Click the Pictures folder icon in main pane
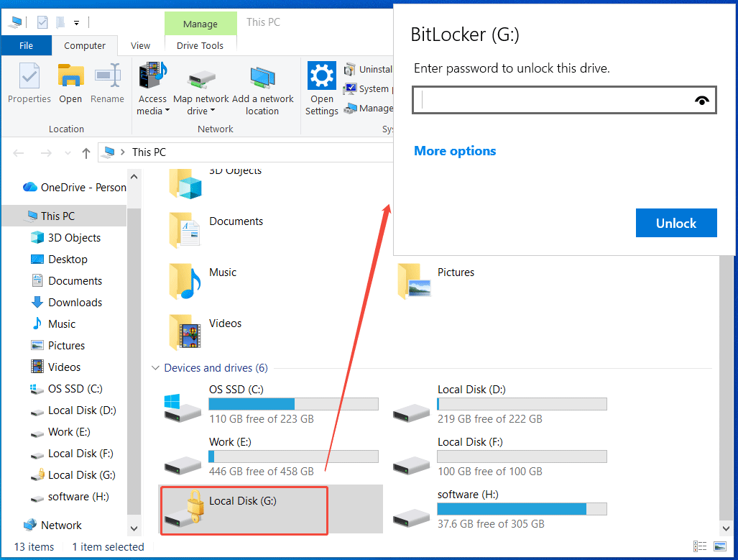The height and width of the screenshot is (560, 738). tap(414, 281)
